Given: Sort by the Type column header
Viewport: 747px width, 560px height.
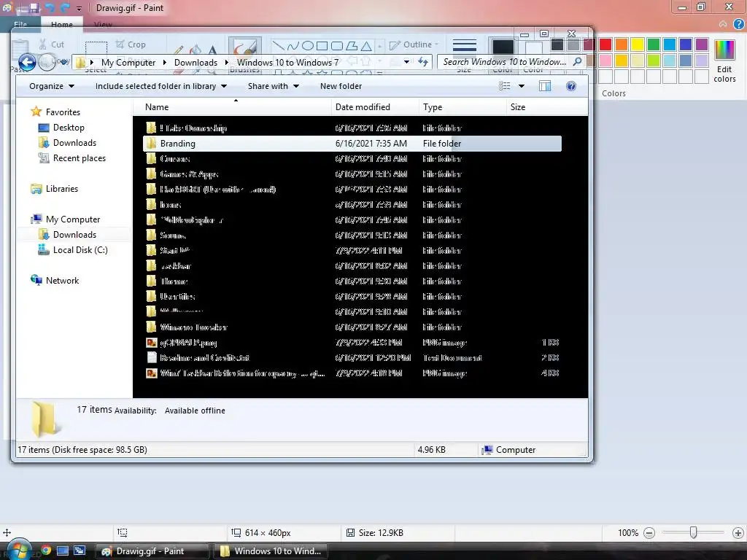Looking at the screenshot, I should point(462,107).
